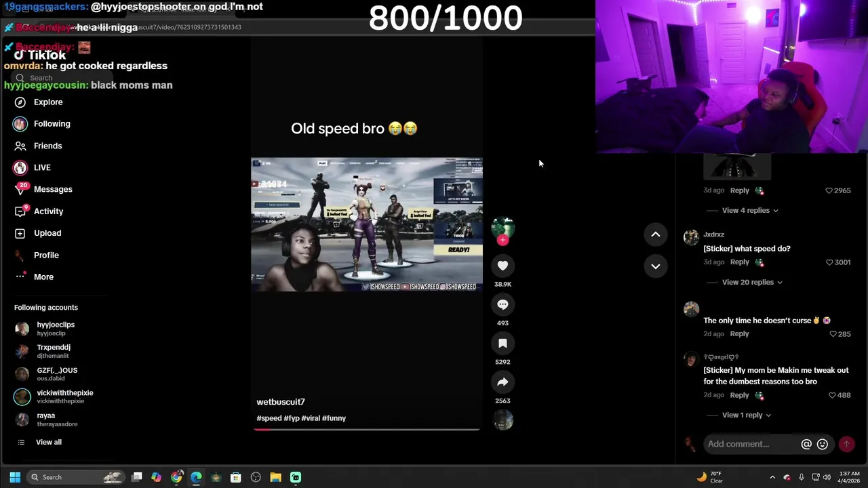Open the green Streamlabs taskbar app

click(x=296, y=477)
